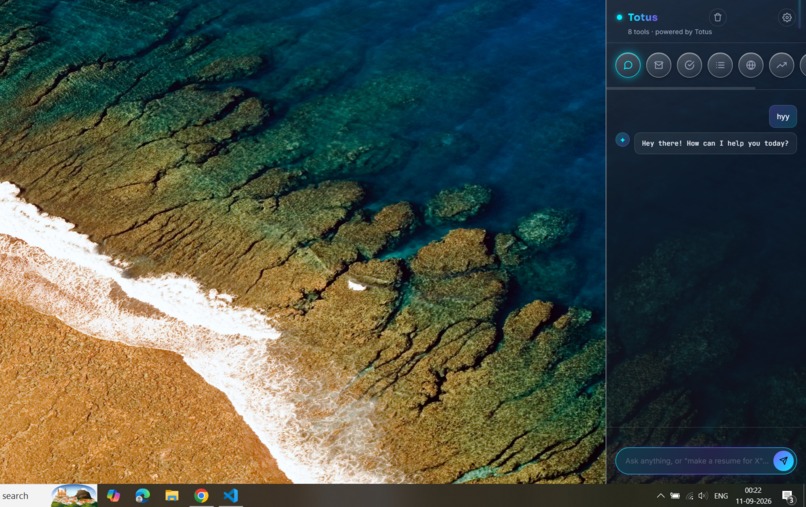Select the chat tool icon in Totus
Viewport: 806px width, 507px height.
pos(628,65)
